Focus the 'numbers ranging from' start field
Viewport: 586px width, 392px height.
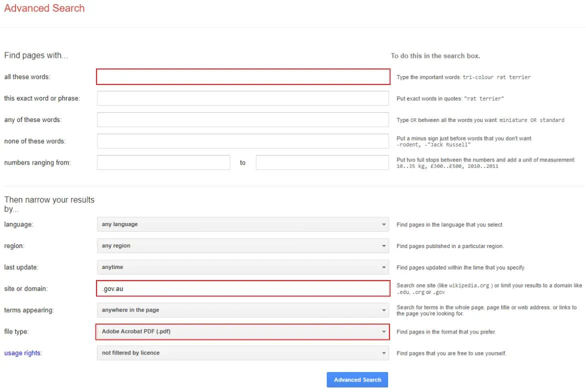pyautogui.click(x=163, y=162)
